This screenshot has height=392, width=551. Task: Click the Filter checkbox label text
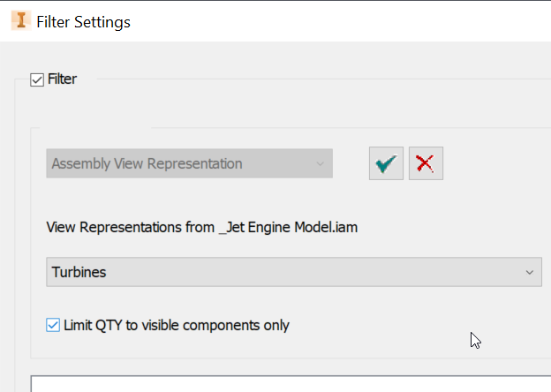coord(62,79)
